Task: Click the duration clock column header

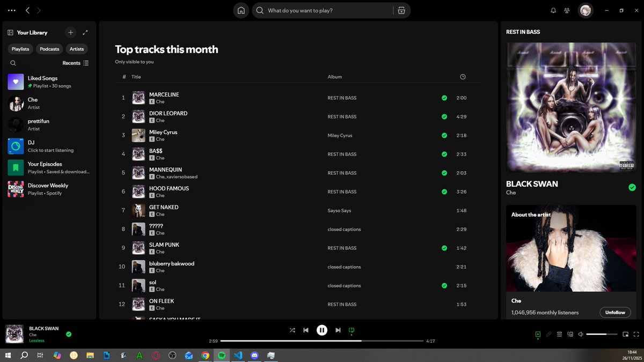Action: click(463, 77)
